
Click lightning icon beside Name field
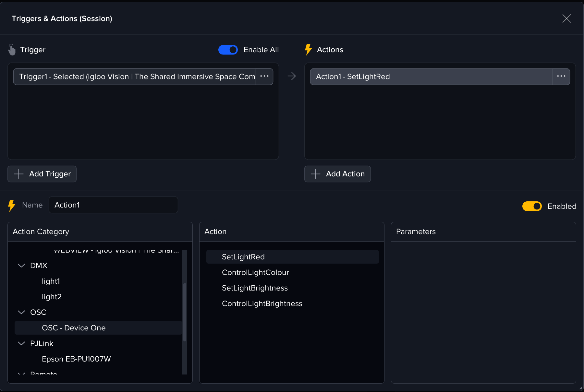(12, 206)
